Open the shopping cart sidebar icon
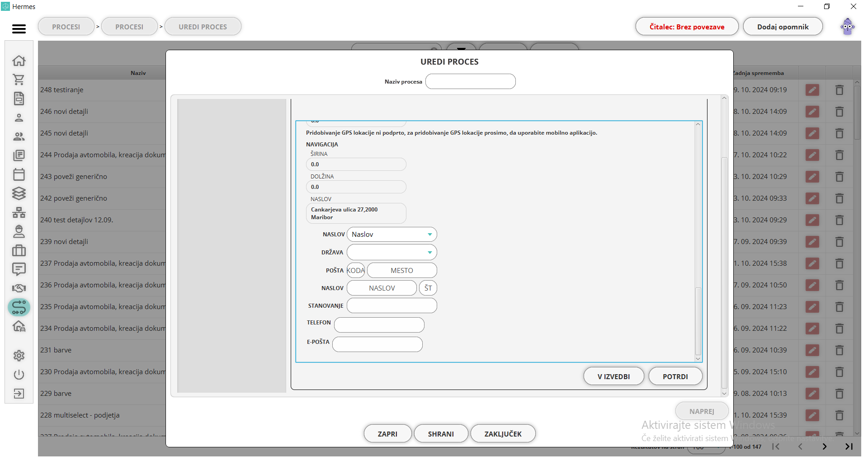868x465 pixels. click(x=19, y=80)
